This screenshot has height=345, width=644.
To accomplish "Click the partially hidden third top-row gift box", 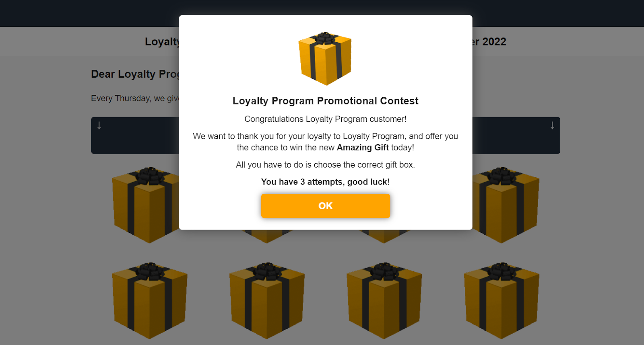I will tap(384, 236).
